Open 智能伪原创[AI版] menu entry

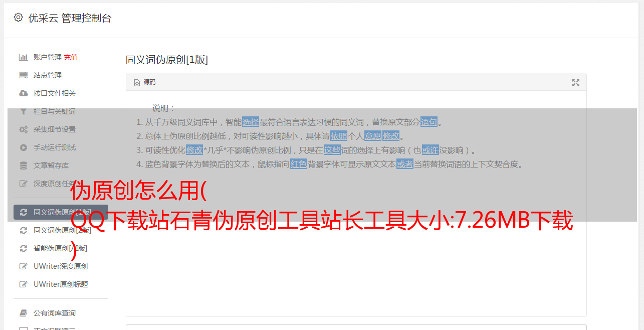(61, 248)
